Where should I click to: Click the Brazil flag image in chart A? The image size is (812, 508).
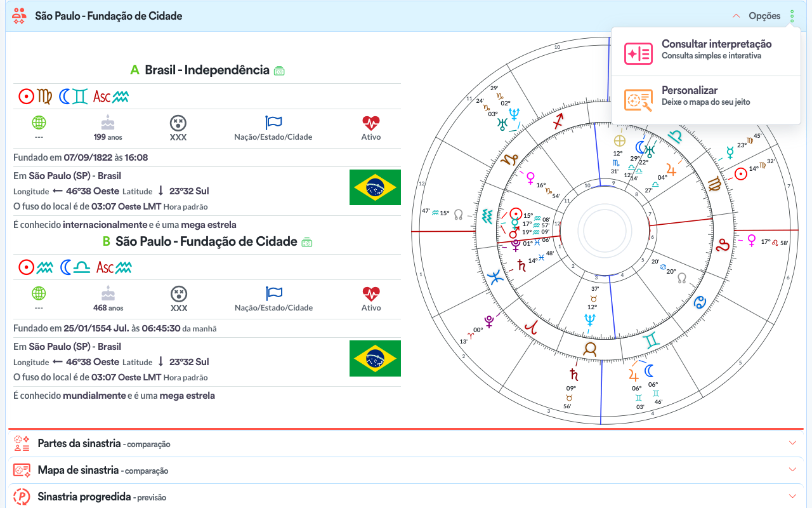click(375, 187)
